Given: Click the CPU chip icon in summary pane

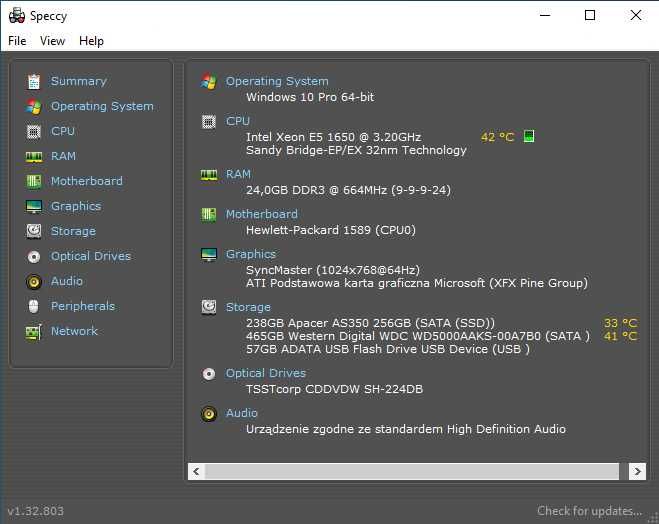Looking at the screenshot, I should [x=208, y=122].
